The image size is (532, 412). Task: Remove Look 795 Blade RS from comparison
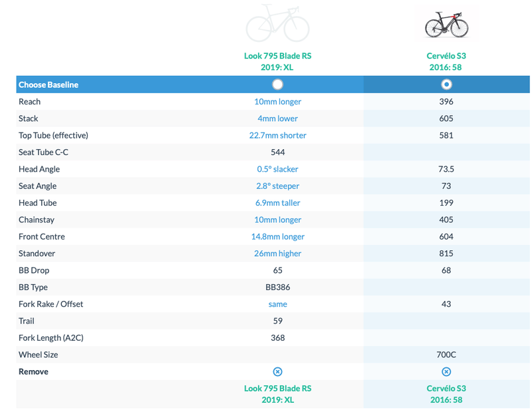277,371
